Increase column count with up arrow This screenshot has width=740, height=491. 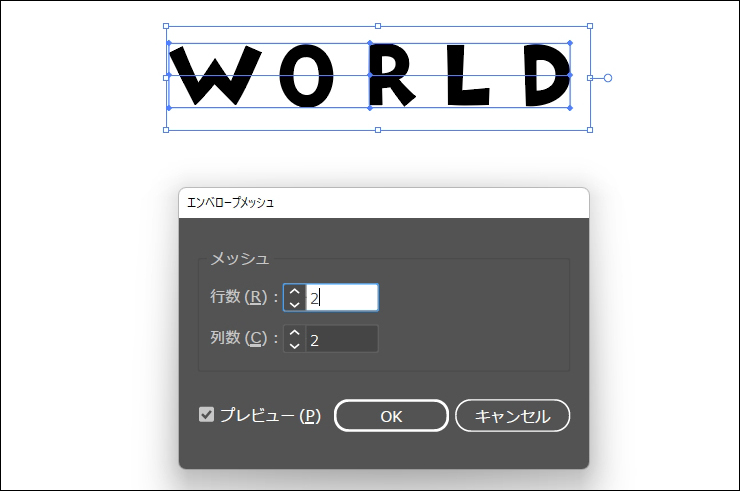pos(294,333)
